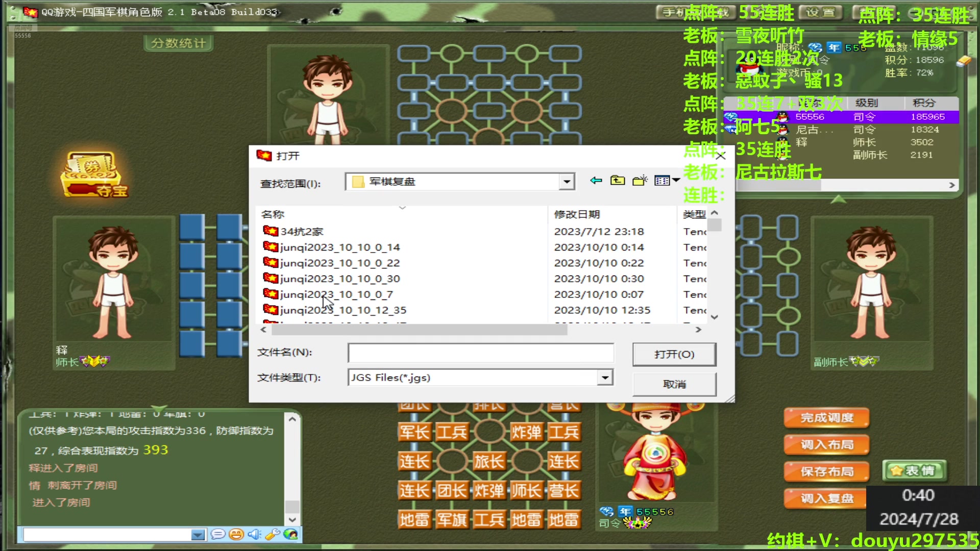Click the 师长 chess piece
Image resolution: width=980 pixels, height=551 pixels.
[x=526, y=491]
